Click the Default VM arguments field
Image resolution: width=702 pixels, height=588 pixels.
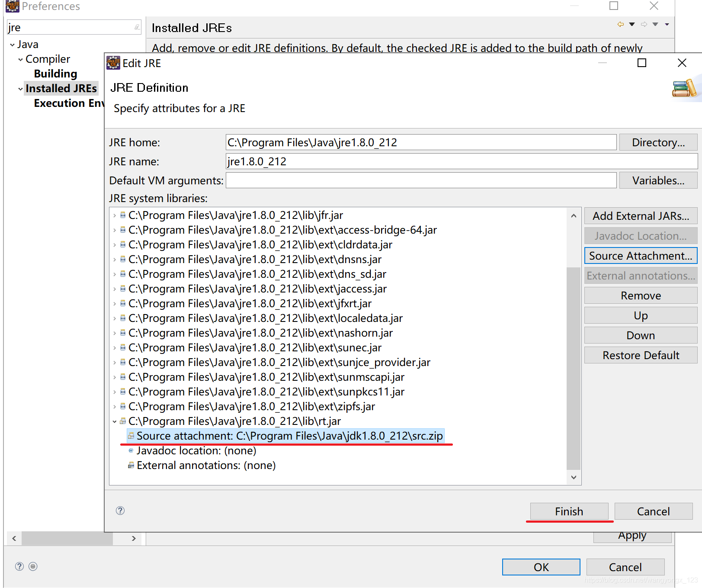(421, 180)
